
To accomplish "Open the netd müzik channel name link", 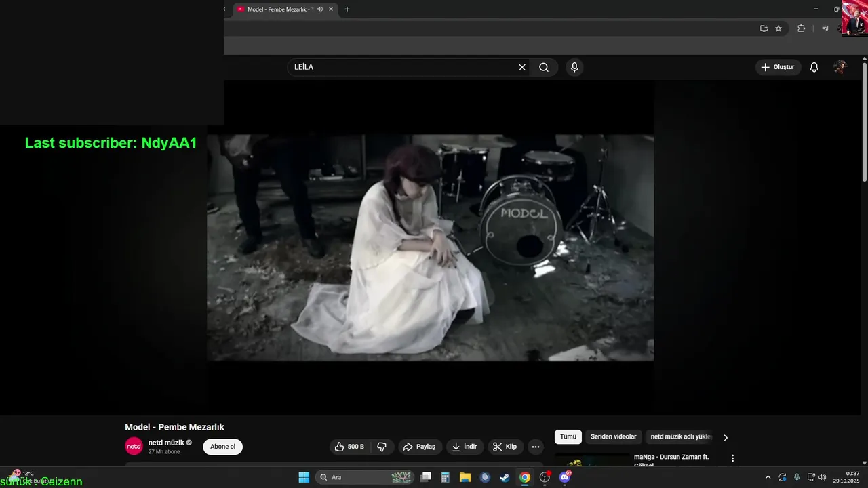I will click(x=165, y=443).
